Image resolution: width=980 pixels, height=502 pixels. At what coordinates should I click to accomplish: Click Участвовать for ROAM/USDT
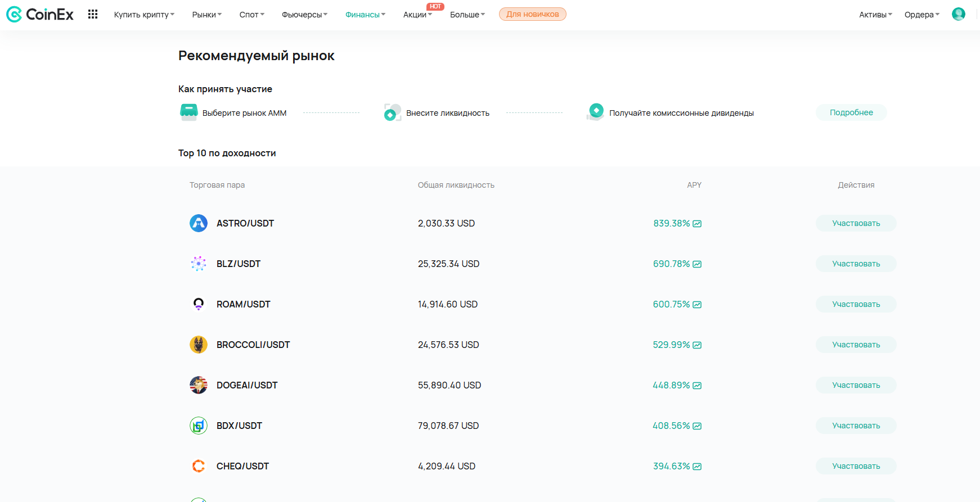click(856, 304)
